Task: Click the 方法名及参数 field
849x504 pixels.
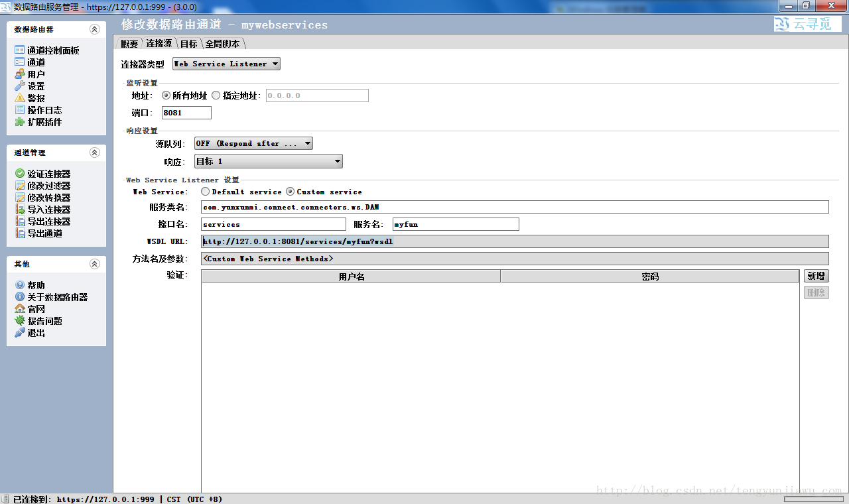Action: 515,259
